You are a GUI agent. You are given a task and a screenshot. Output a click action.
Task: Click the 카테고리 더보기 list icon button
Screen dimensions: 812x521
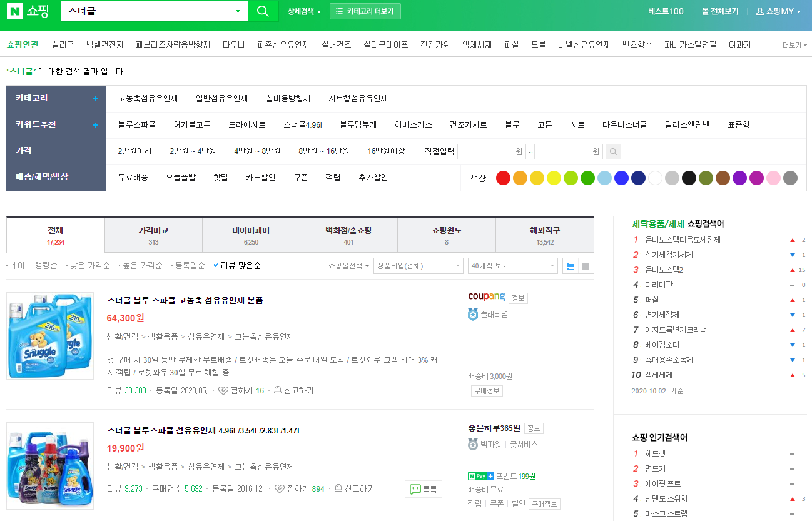365,11
